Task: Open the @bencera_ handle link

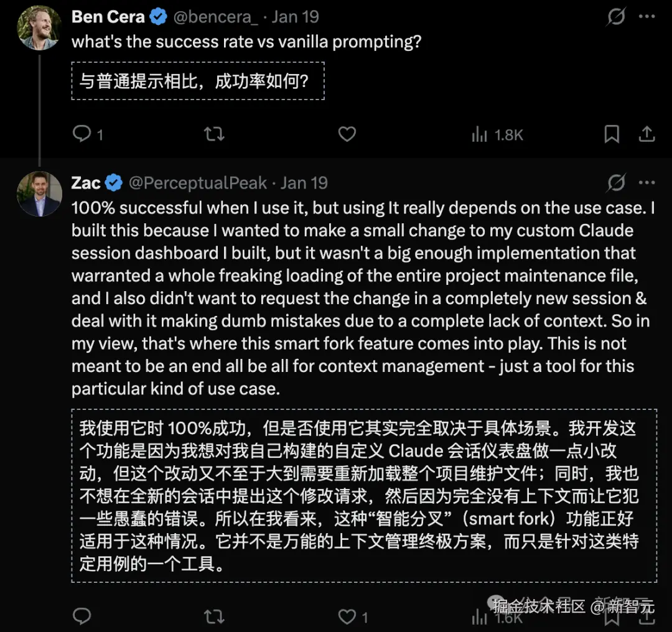Action: pos(215,17)
